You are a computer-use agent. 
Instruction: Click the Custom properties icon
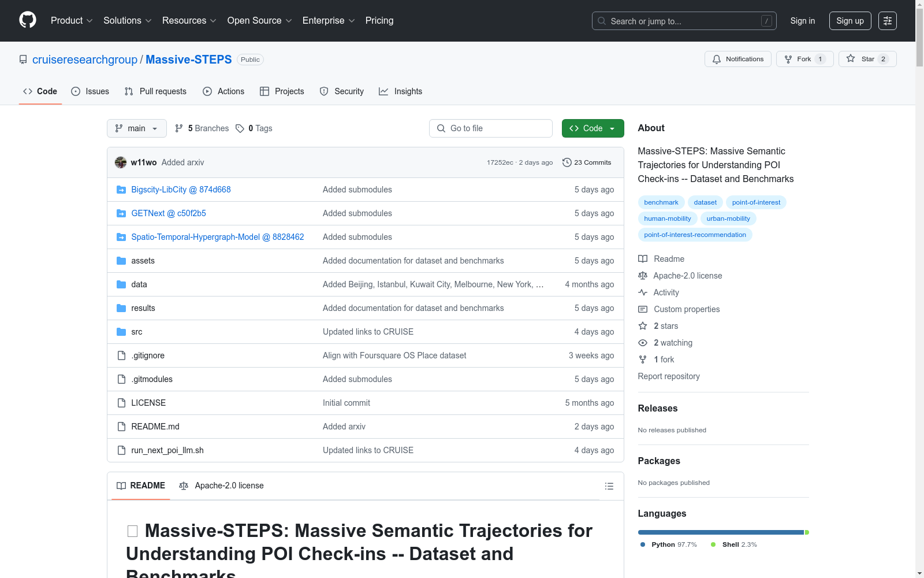pyautogui.click(x=643, y=309)
